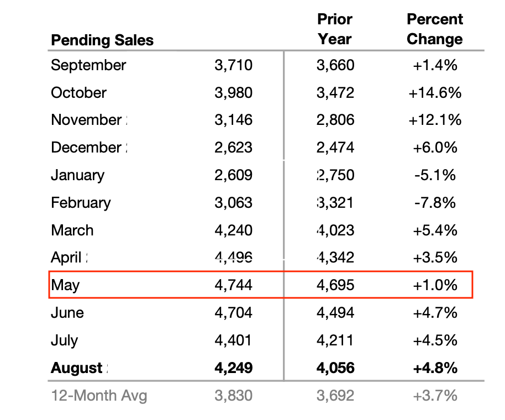Click the Prior Year column header

click(335, 29)
